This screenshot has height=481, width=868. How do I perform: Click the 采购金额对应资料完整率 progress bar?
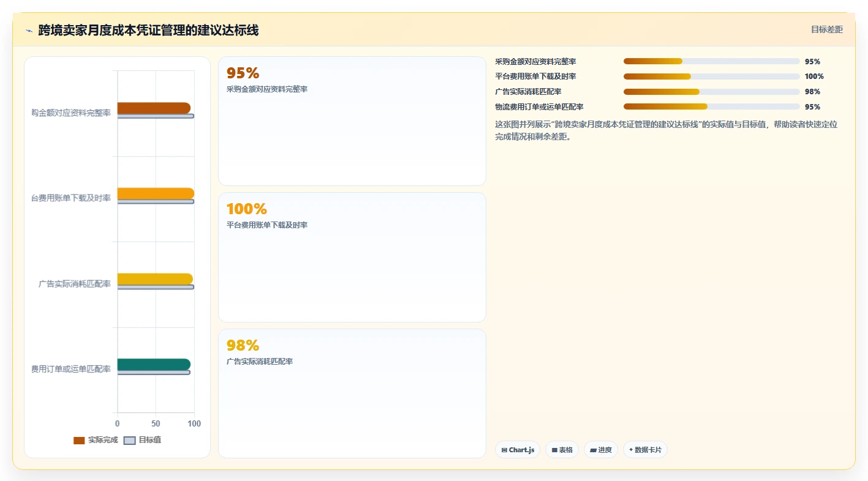pyautogui.click(x=712, y=61)
